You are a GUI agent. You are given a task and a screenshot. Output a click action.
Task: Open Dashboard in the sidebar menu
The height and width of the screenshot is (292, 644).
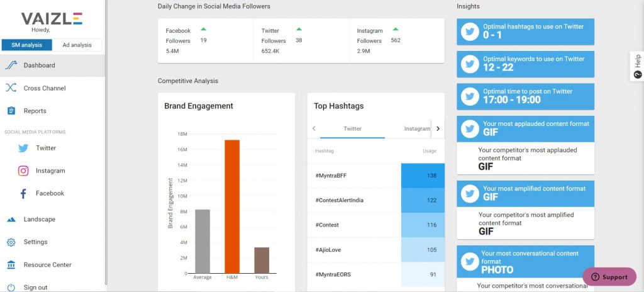click(52, 65)
